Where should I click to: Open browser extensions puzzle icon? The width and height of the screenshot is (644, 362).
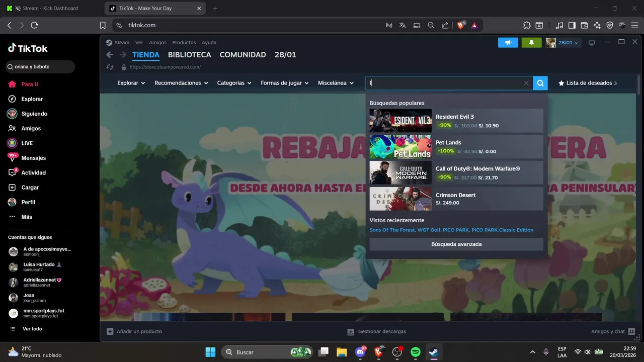coord(527,25)
